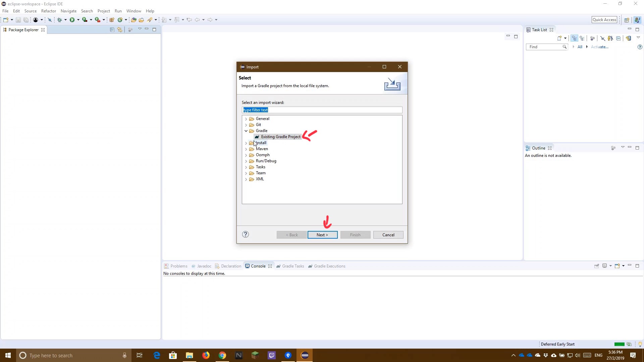Switch to the Problems tab
This screenshot has width=644, height=362.
pos(176,266)
